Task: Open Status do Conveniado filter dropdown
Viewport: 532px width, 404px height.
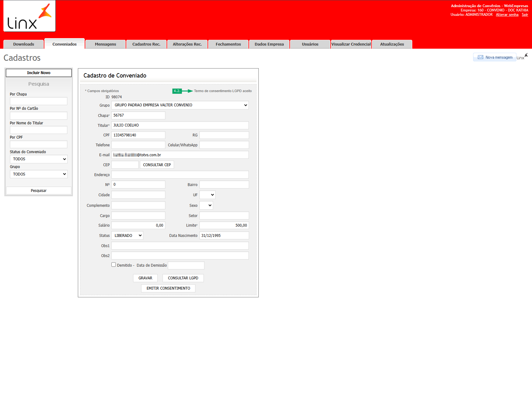Action: point(39,159)
